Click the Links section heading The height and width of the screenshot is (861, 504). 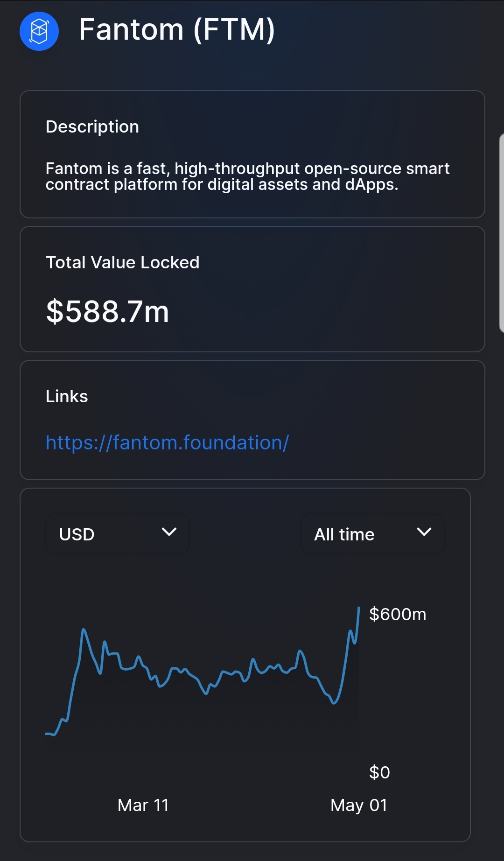click(x=67, y=396)
